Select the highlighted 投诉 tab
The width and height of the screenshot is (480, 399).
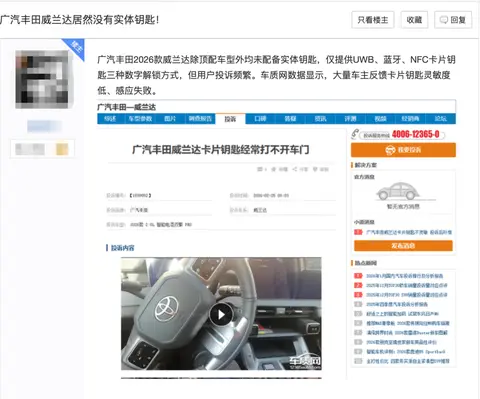(x=230, y=119)
